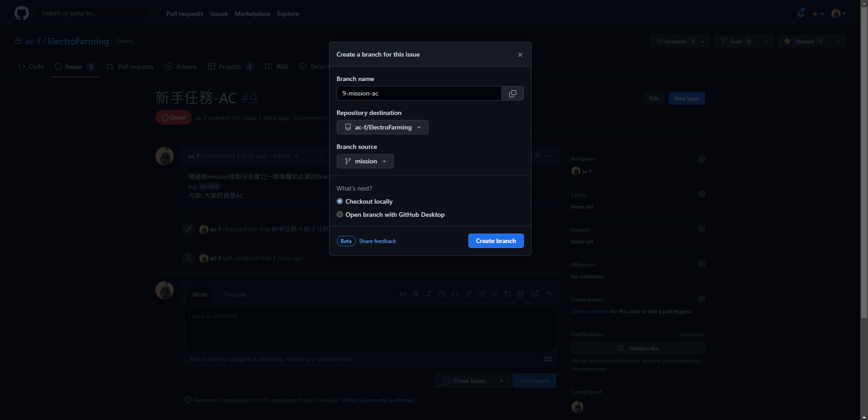Expand the Fork dropdown arrow
Viewport: 868px width, 420px height.
point(766,41)
